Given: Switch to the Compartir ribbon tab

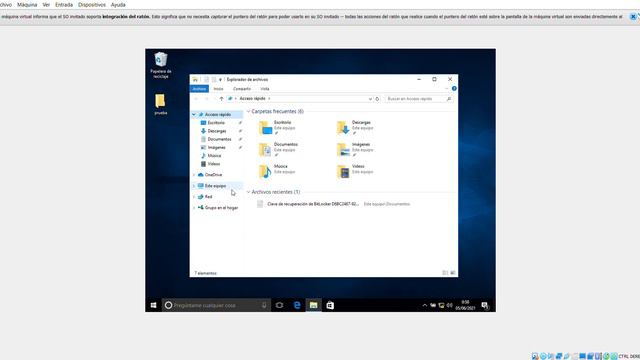Looking at the screenshot, I should point(242,89).
